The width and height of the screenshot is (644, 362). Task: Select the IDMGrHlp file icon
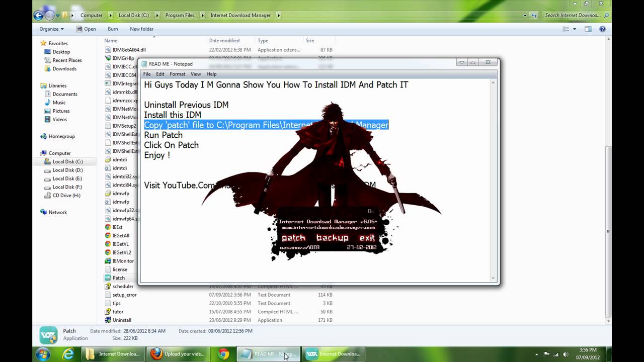click(108, 58)
